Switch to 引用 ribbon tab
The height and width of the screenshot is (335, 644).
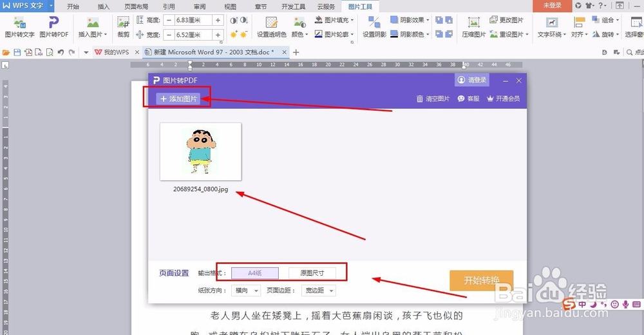(168, 6)
